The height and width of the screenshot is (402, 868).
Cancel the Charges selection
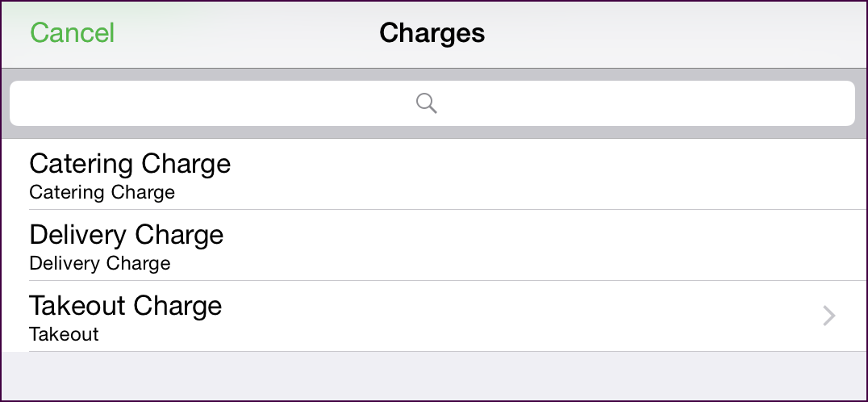tap(72, 32)
